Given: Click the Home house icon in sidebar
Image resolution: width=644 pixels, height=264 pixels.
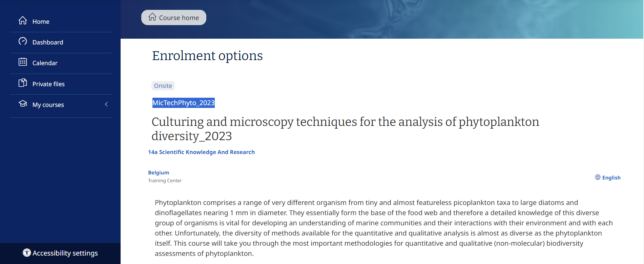Looking at the screenshot, I should [23, 21].
